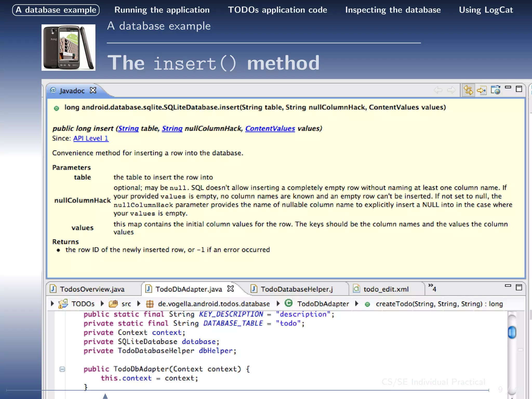Select de.vogella.android.todos.database in breadcrumb
The width and height of the screenshot is (532, 399).
pyautogui.click(x=214, y=304)
